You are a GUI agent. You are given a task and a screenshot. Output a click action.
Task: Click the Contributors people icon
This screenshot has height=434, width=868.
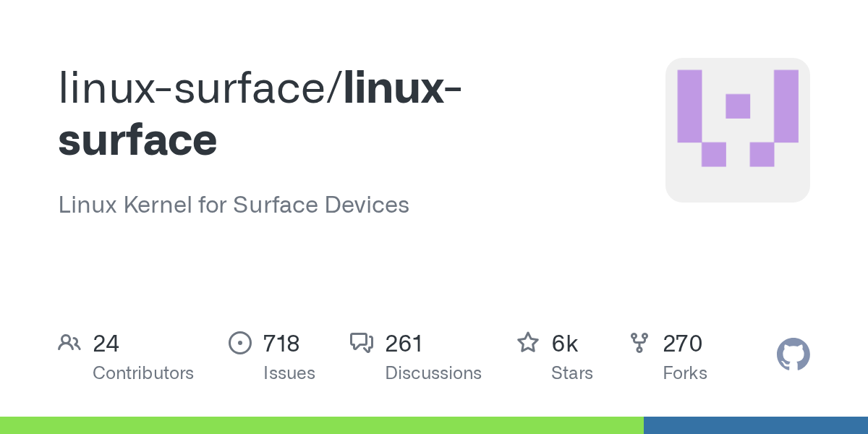coord(69,343)
